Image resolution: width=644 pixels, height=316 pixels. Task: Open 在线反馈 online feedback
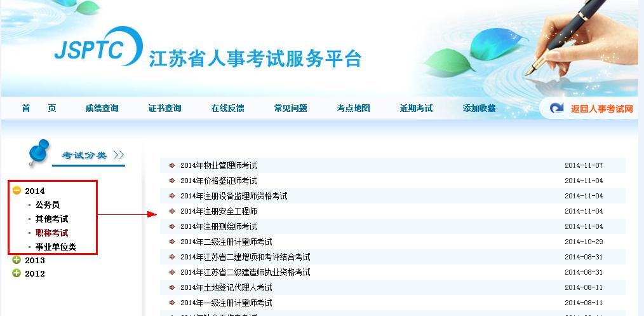click(x=227, y=109)
